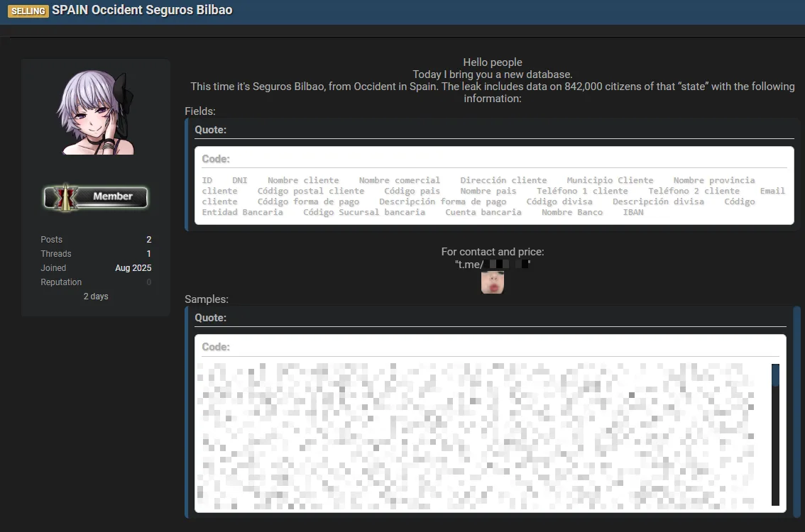Image resolution: width=805 pixels, height=532 pixels.
Task: Click the Quote header above the fields list
Action: (210, 131)
